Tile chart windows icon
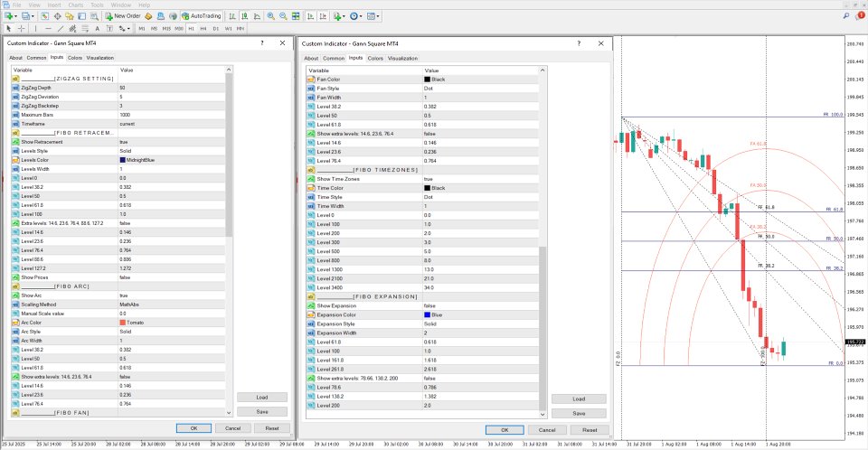Screen dimensions: 868x450 (296, 16)
